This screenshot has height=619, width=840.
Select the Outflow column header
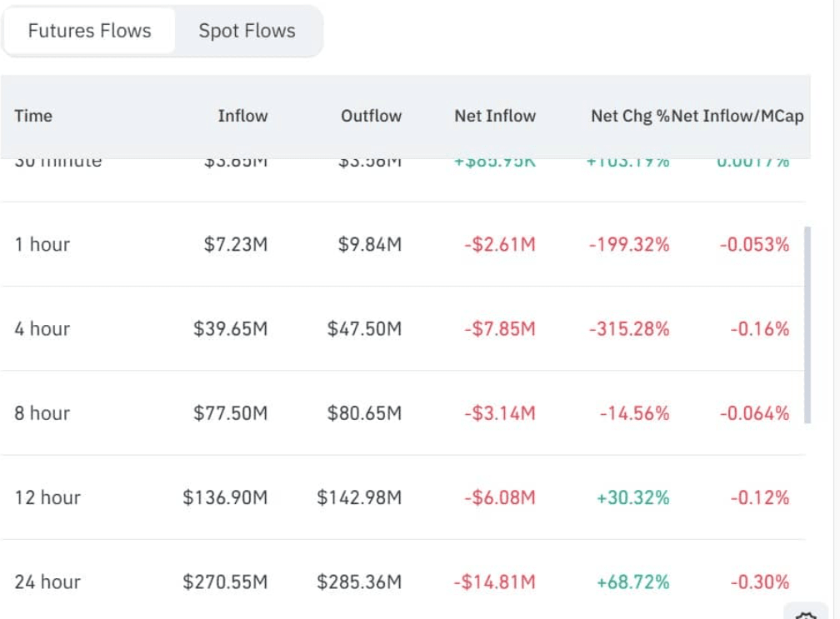[x=371, y=116]
